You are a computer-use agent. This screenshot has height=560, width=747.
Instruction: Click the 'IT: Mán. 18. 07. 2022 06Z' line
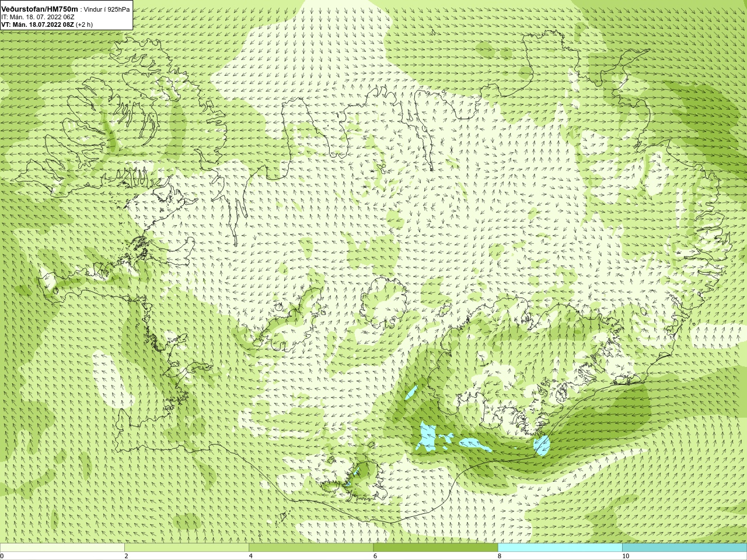click(x=38, y=17)
